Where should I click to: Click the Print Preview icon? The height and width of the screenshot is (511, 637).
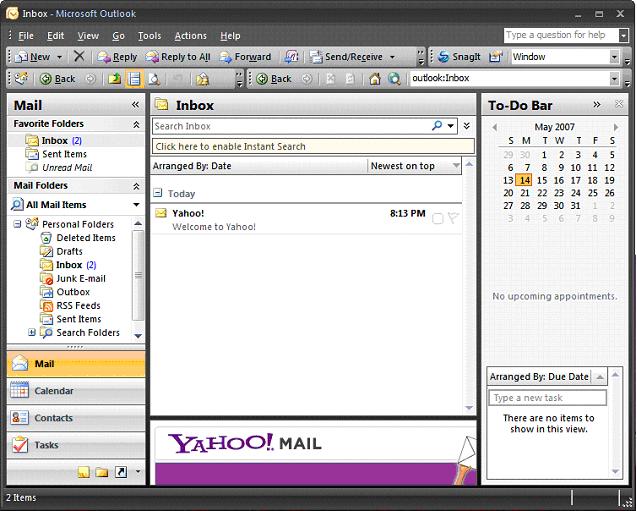pos(154,78)
